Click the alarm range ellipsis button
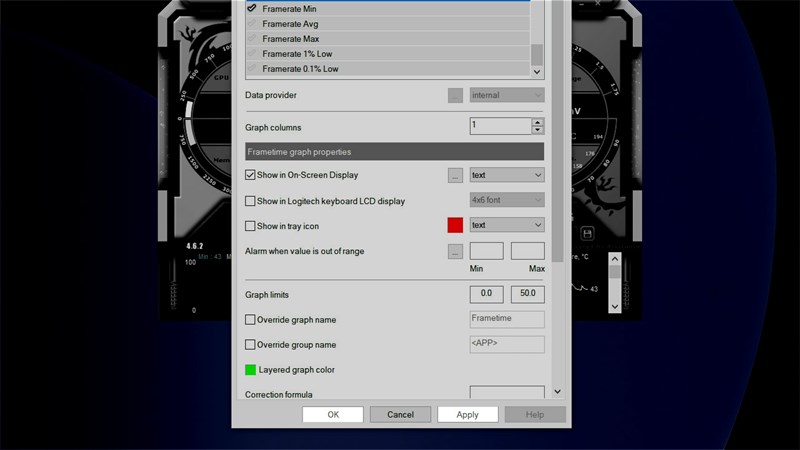Image resolution: width=800 pixels, height=450 pixels. pos(455,252)
